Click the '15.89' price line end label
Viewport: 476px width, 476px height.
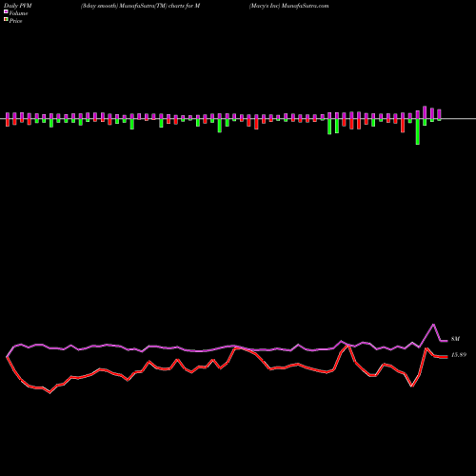[x=459, y=355]
